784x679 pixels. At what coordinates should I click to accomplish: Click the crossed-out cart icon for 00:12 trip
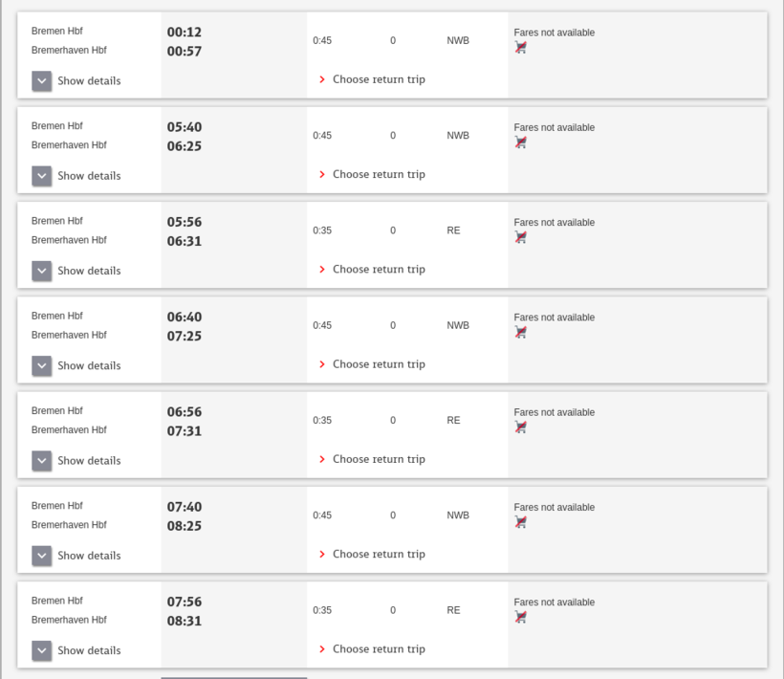pos(521,48)
